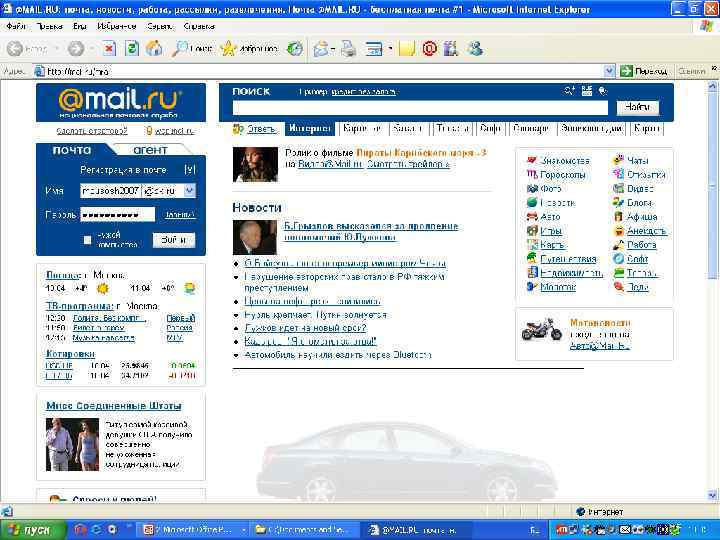Click the Путешествия palm tree icon
This screenshot has width=720, height=540.
(x=532, y=258)
